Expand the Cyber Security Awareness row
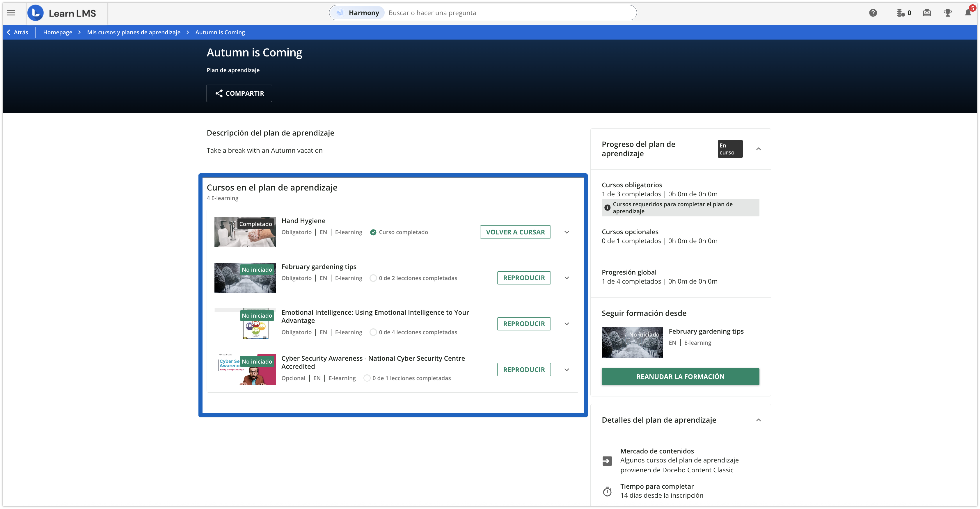980x509 pixels. (x=567, y=370)
